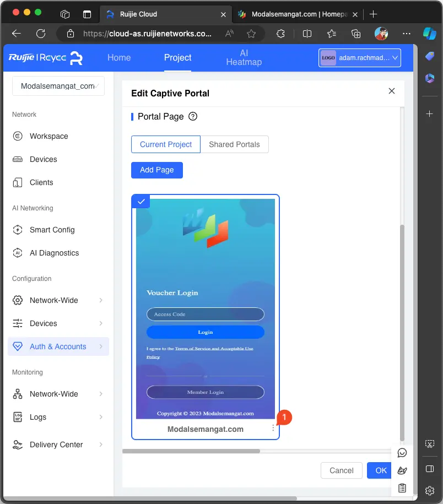Image resolution: width=443 pixels, height=504 pixels.
Task: Open AI Heatmap navigation tab
Action: coord(244,57)
